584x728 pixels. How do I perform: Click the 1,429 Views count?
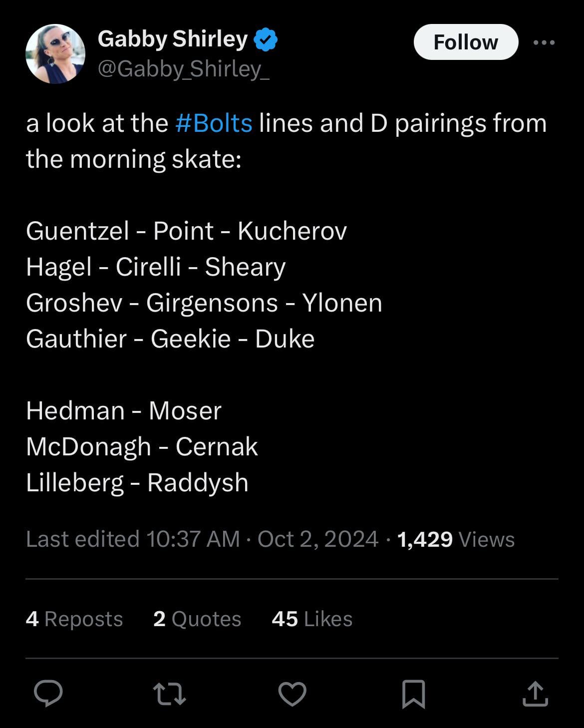click(x=456, y=539)
